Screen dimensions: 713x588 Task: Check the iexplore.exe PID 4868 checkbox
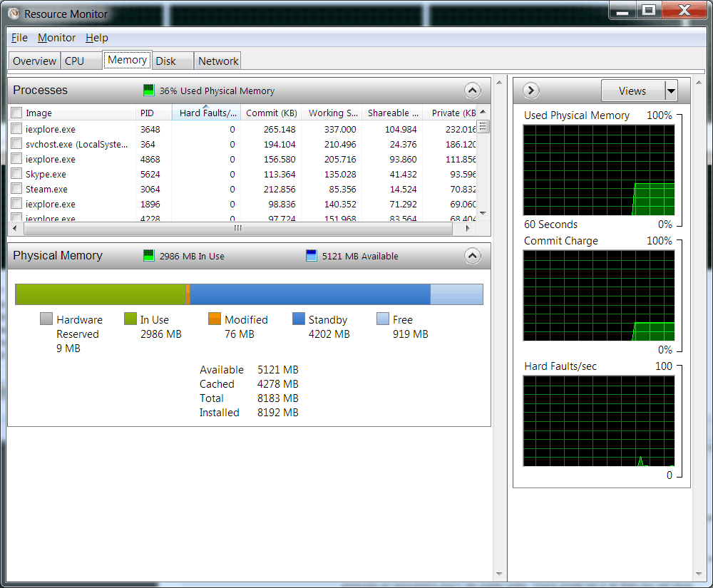[16, 159]
